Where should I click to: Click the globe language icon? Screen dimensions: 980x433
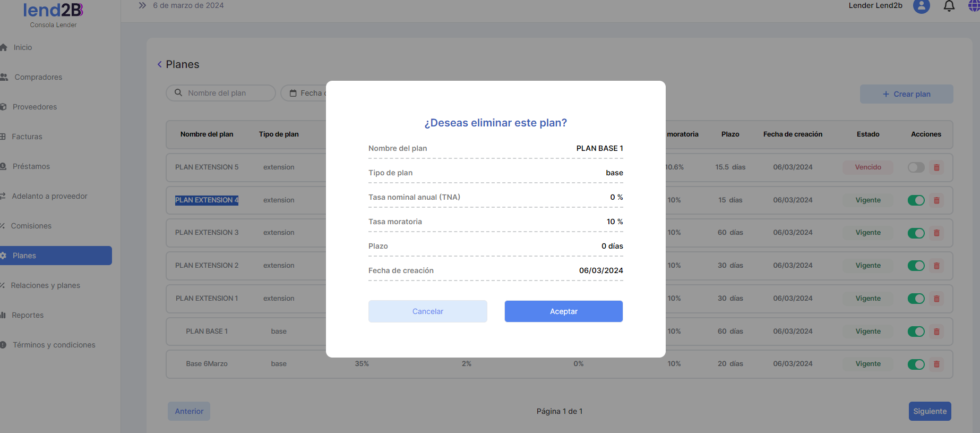click(x=974, y=6)
